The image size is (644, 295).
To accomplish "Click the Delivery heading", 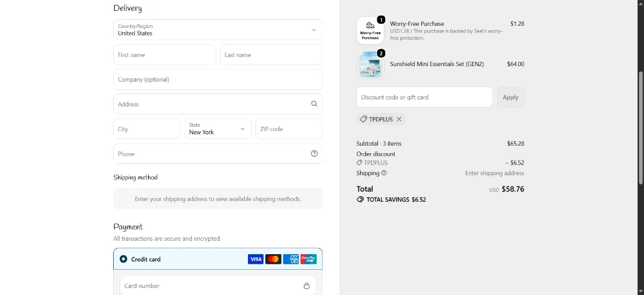I will pyautogui.click(x=128, y=8).
